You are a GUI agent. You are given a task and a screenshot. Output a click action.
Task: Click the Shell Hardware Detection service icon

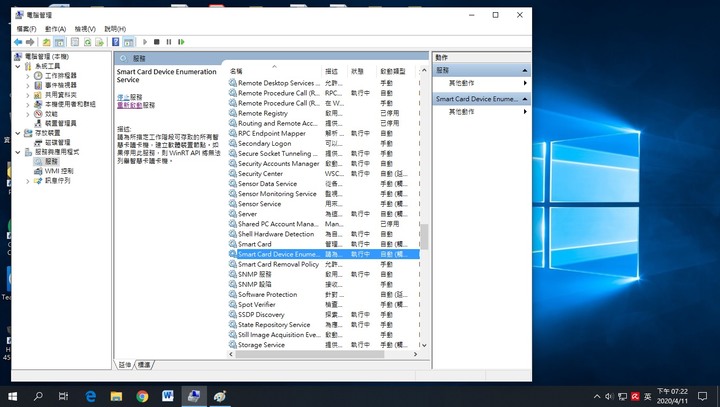[x=233, y=234]
